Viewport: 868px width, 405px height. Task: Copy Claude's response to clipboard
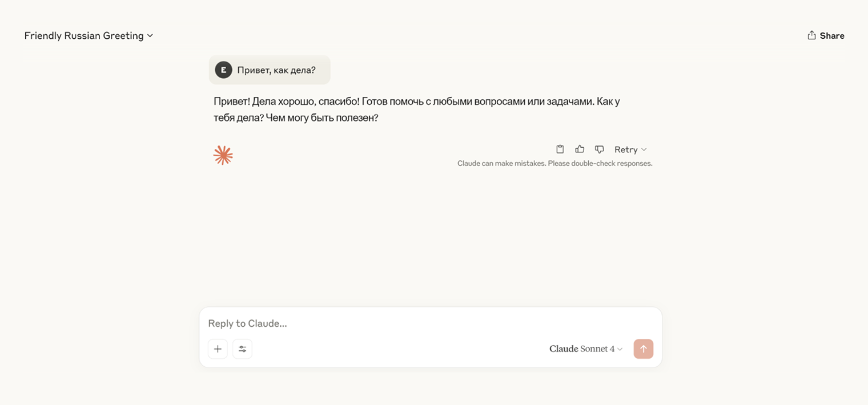(560, 149)
